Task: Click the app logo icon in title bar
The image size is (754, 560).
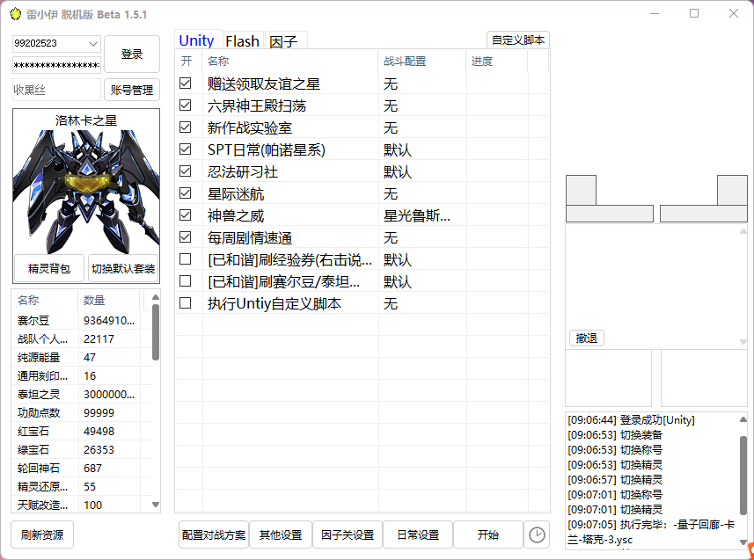Action: click(x=15, y=14)
